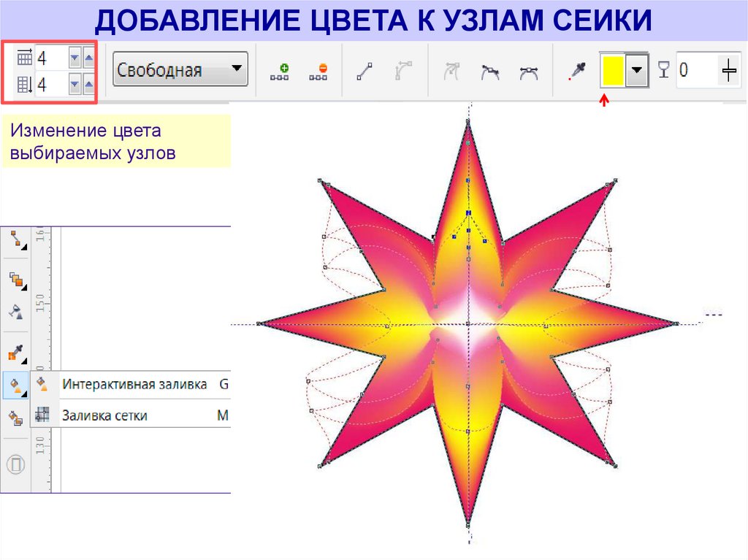
Task: Increase the grid columns value with up arrow
Action: click(x=88, y=58)
